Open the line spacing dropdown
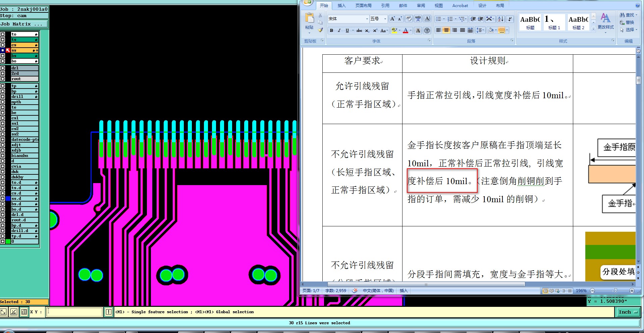Screen dimensions: 644x333 [x=480, y=31]
